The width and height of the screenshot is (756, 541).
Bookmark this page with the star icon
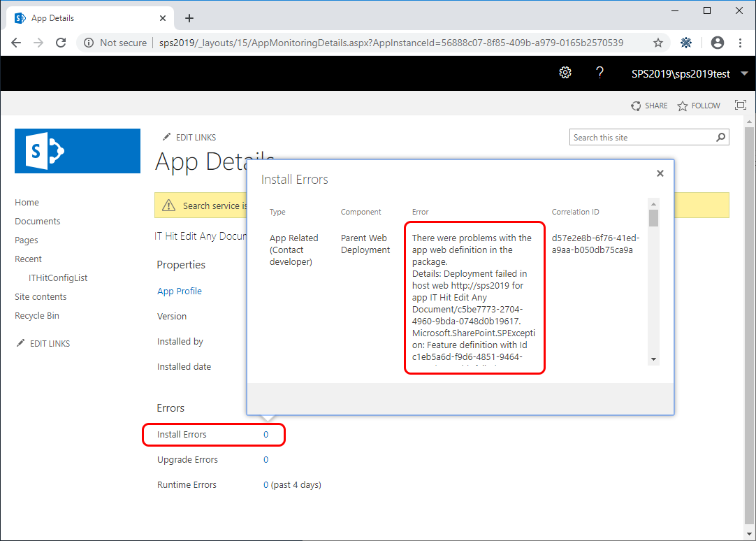click(x=658, y=43)
